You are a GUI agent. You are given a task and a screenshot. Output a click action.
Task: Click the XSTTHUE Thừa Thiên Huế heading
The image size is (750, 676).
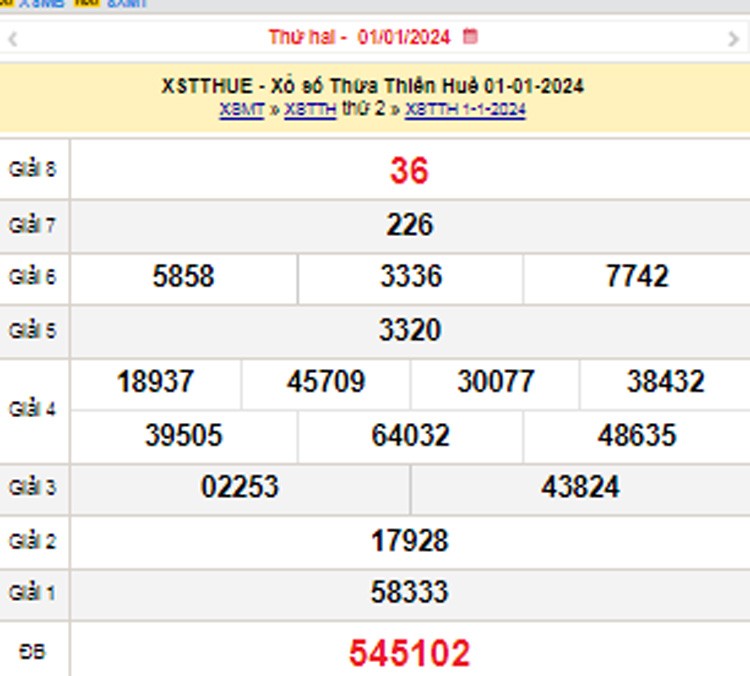[372, 86]
